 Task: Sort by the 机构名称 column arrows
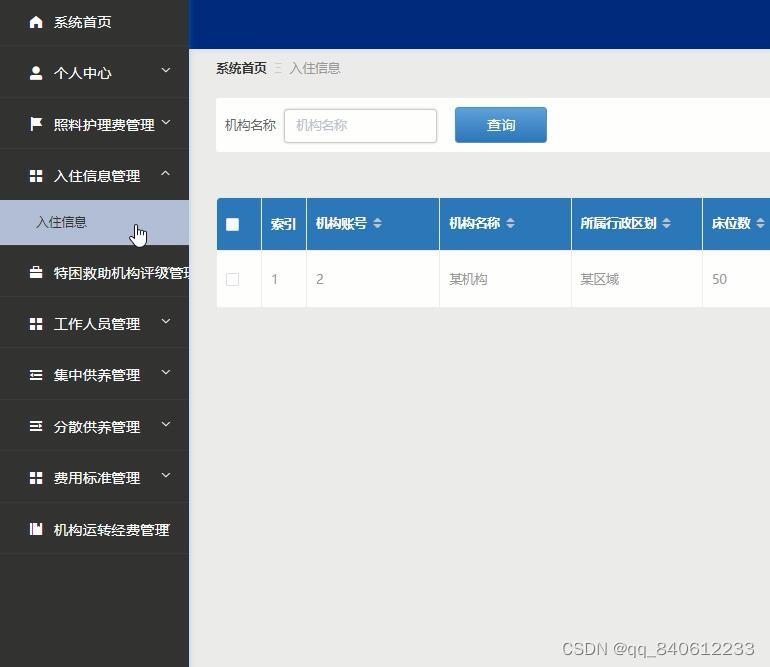pyautogui.click(x=511, y=223)
